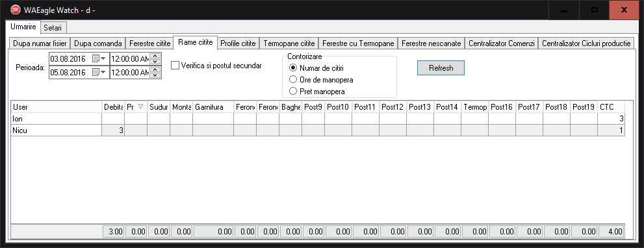Click the sort arrow in Pr column header
Image resolution: width=644 pixels, height=248 pixels.
[141, 106]
